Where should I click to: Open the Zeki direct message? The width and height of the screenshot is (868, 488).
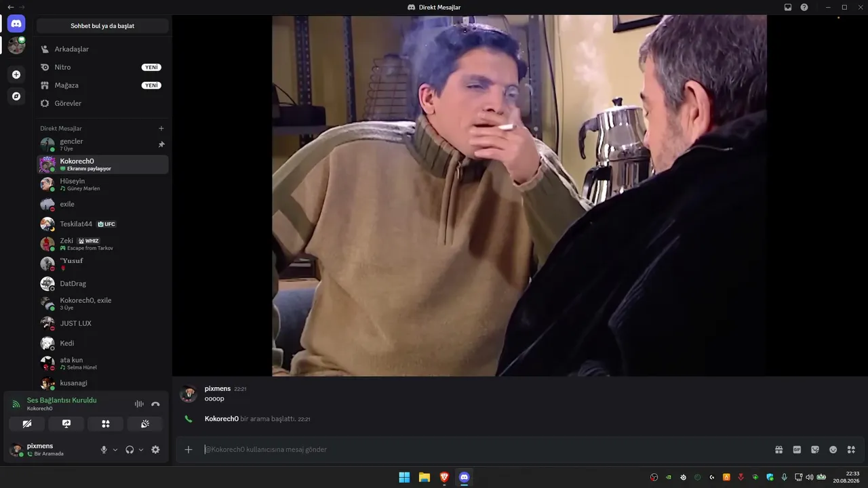(102, 244)
